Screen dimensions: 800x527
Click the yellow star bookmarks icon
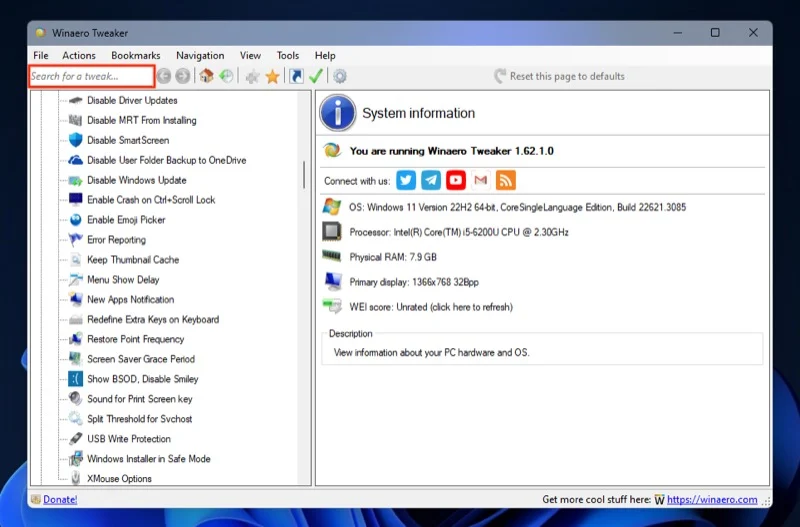tap(273, 77)
